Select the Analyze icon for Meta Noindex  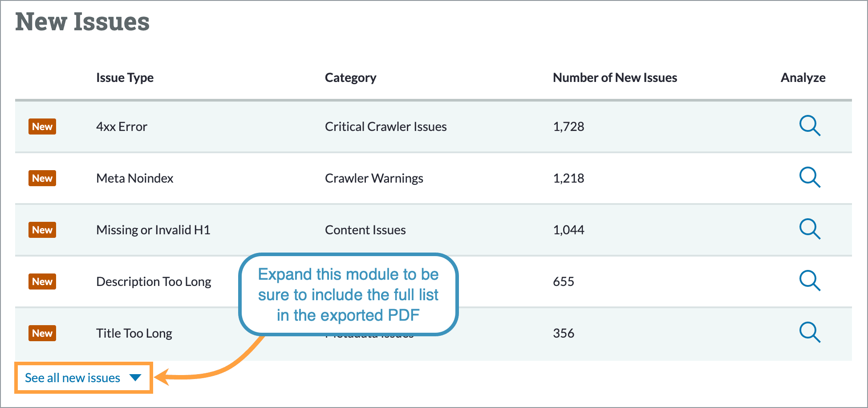coord(810,178)
